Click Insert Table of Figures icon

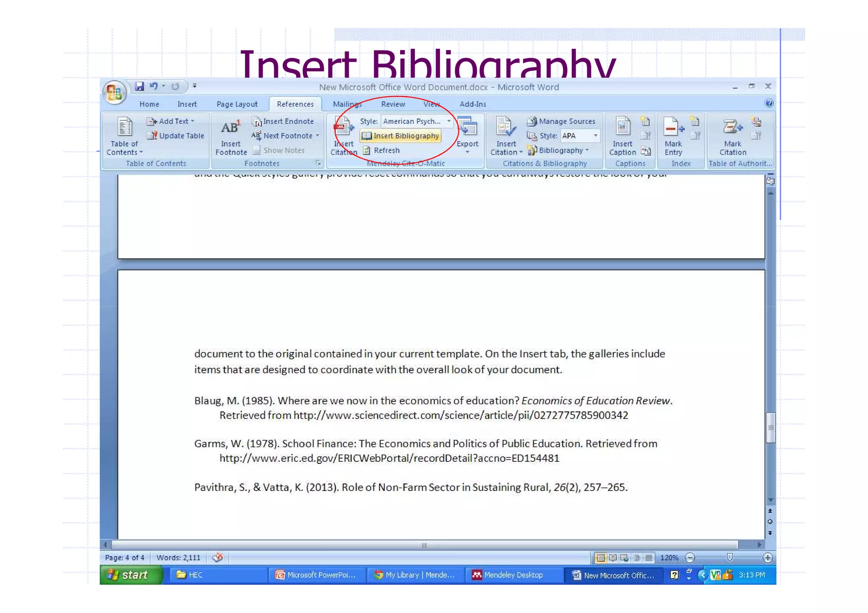(645, 122)
